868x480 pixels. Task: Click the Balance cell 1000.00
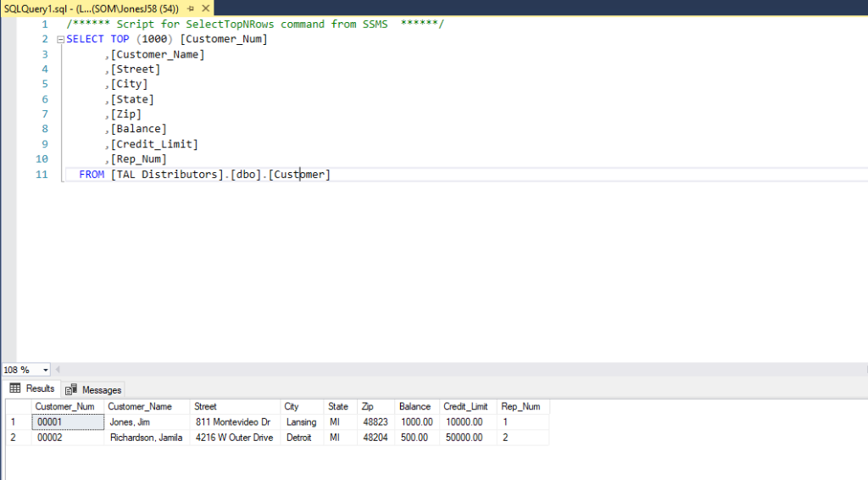pyautogui.click(x=417, y=421)
